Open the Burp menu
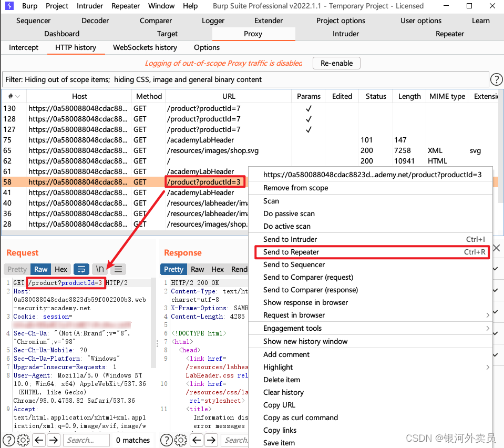The image size is (504, 448). 29,6
